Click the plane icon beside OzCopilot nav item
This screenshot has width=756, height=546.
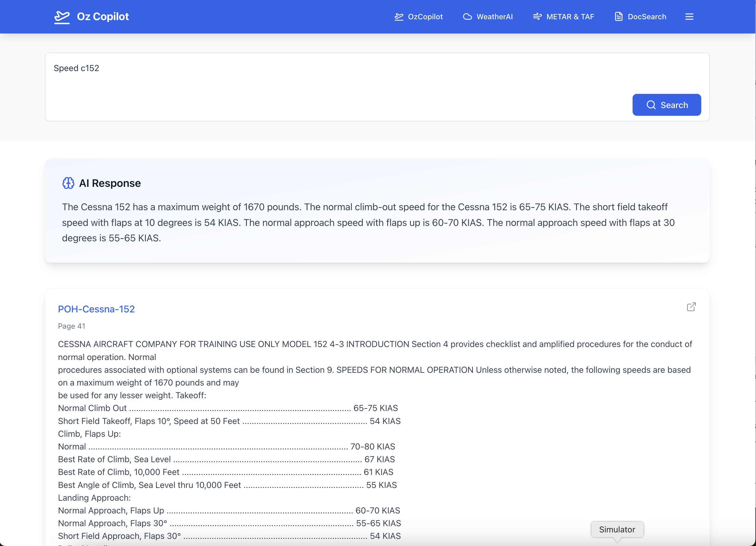click(x=399, y=17)
